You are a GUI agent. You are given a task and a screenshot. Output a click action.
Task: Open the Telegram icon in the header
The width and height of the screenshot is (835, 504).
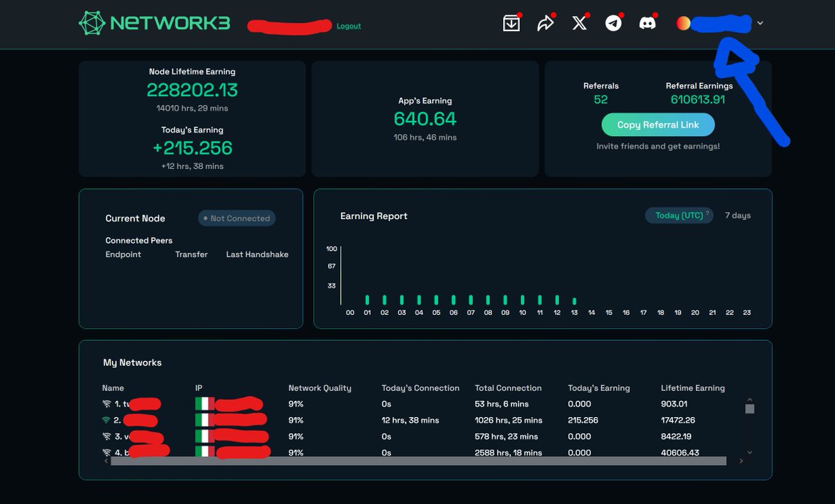tap(613, 23)
